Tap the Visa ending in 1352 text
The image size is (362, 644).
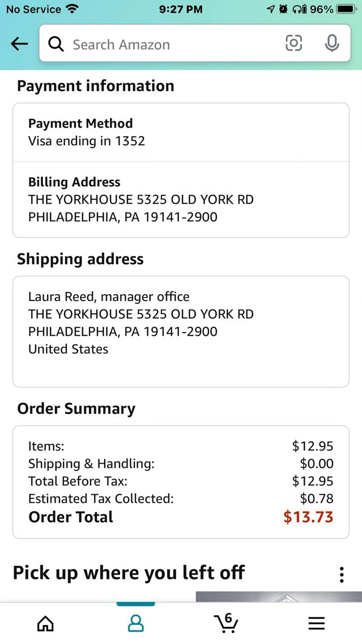coord(87,141)
